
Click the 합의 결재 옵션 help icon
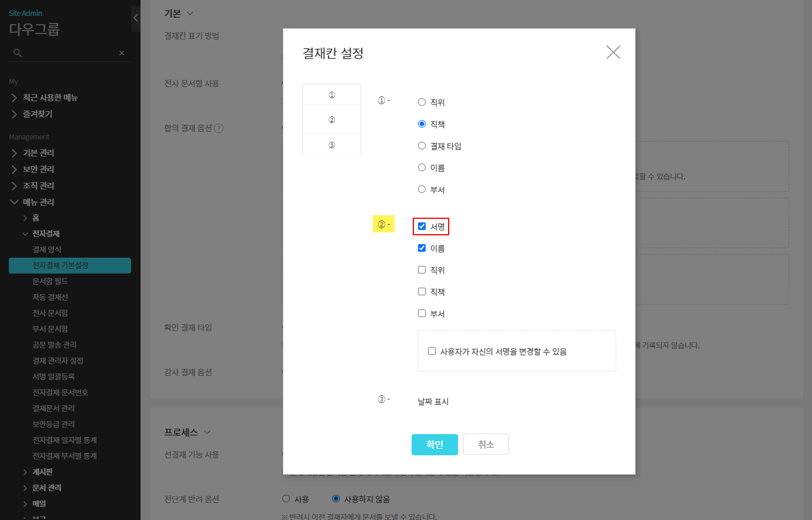pyautogui.click(x=219, y=128)
